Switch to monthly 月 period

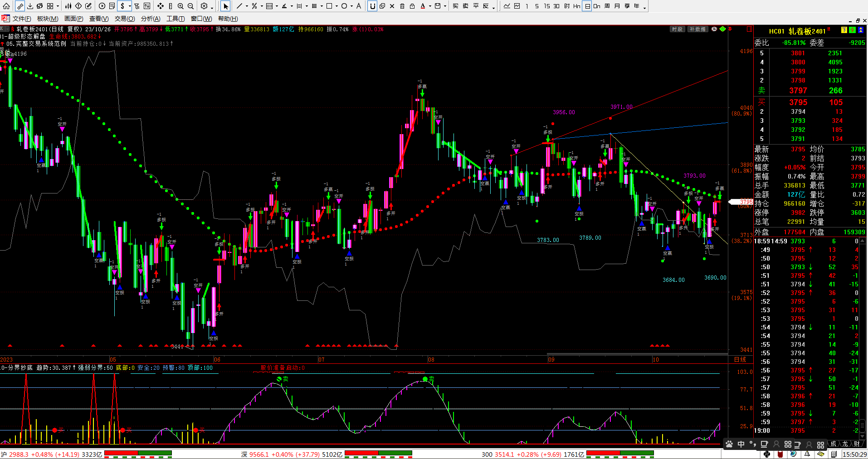617,6
